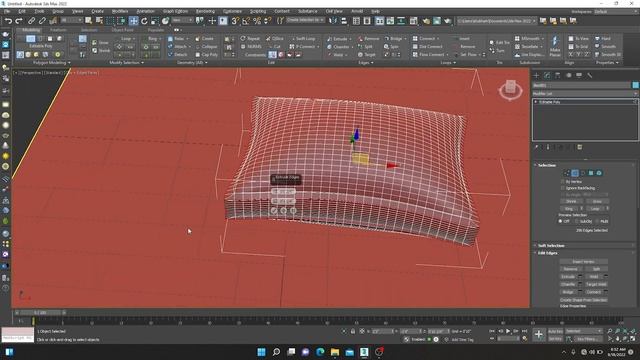
Task: Enable the By Vertex checkbox
Action: pyautogui.click(x=562, y=182)
